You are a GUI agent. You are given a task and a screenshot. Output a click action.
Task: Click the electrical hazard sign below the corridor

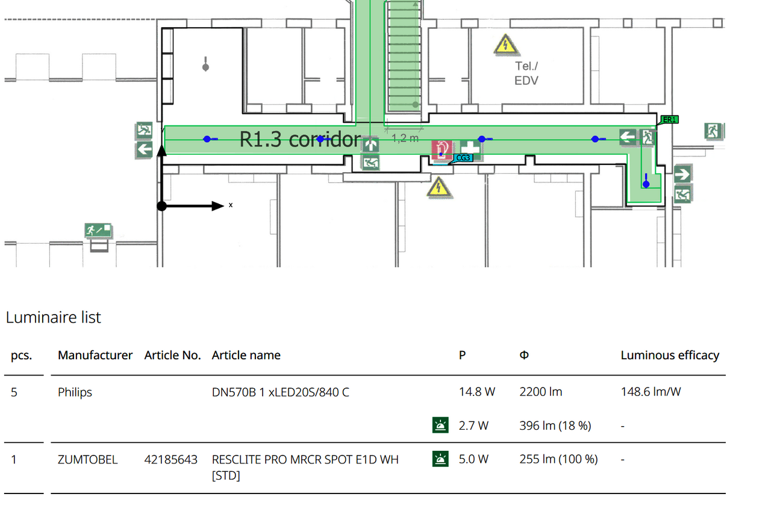pos(440,188)
